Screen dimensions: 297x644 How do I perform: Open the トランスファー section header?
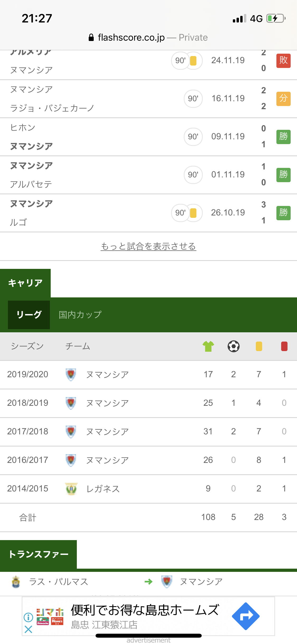pyautogui.click(x=39, y=554)
